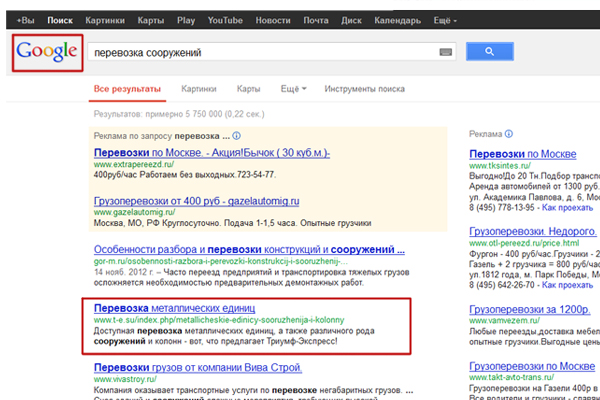Image resolution: width=600 pixels, height=400 pixels.
Task: Open result 'Перевозка металлических единиц'
Action: click(x=174, y=308)
